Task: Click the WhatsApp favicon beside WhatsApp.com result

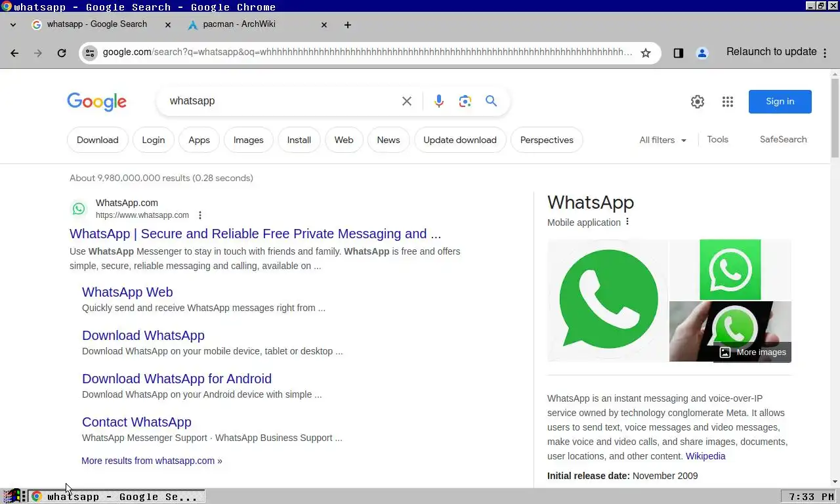Action: (79, 209)
